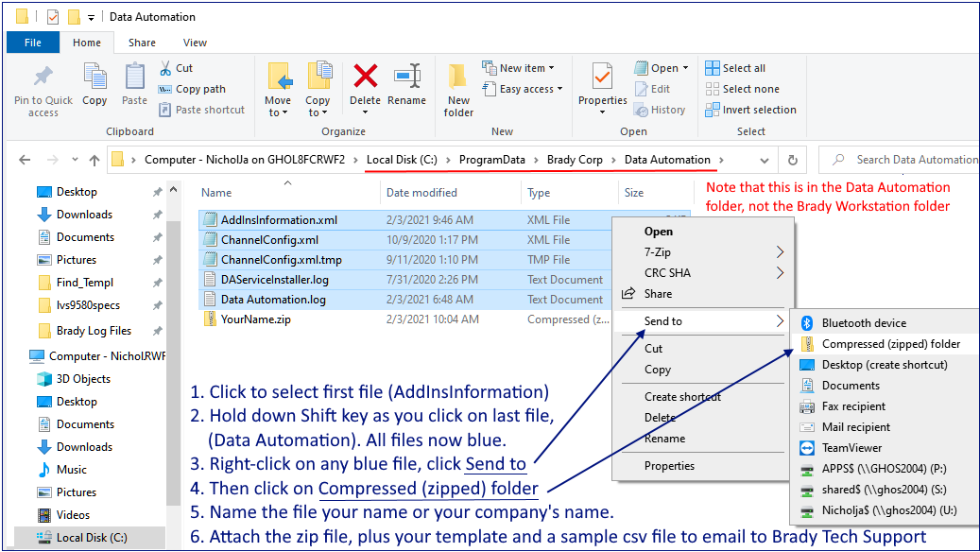Image resolution: width=980 pixels, height=552 pixels.
Task: Click the navigation pane scrollbar
Action: click(173, 363)
